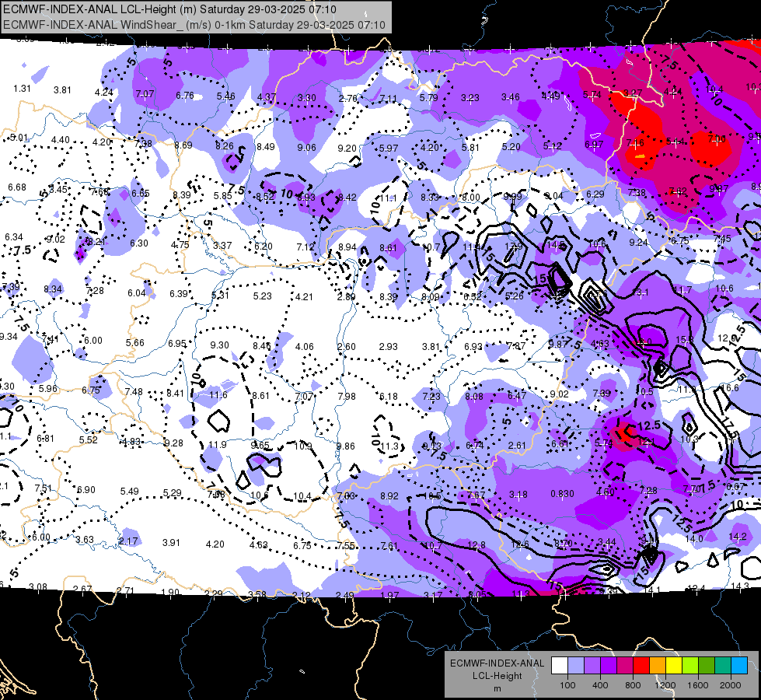The width and height of the screenshot is (761, 700).
Task: Click wind shear value 4.06
Action: pyautogui.click(x=304, y=346)
